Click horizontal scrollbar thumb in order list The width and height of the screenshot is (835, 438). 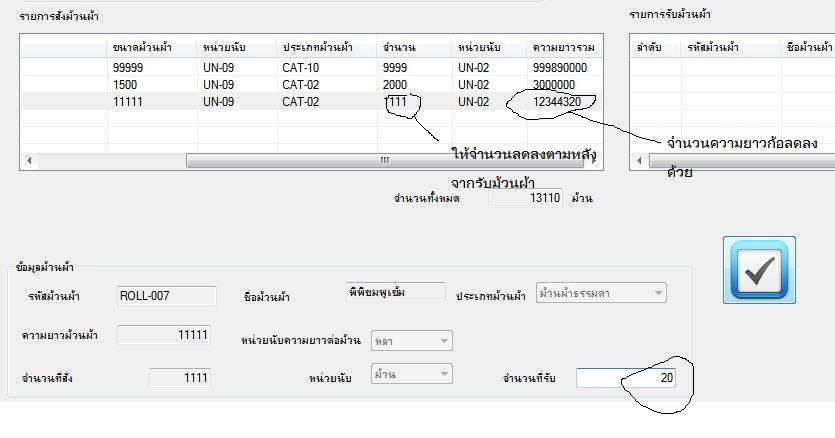tap(384, 160)
